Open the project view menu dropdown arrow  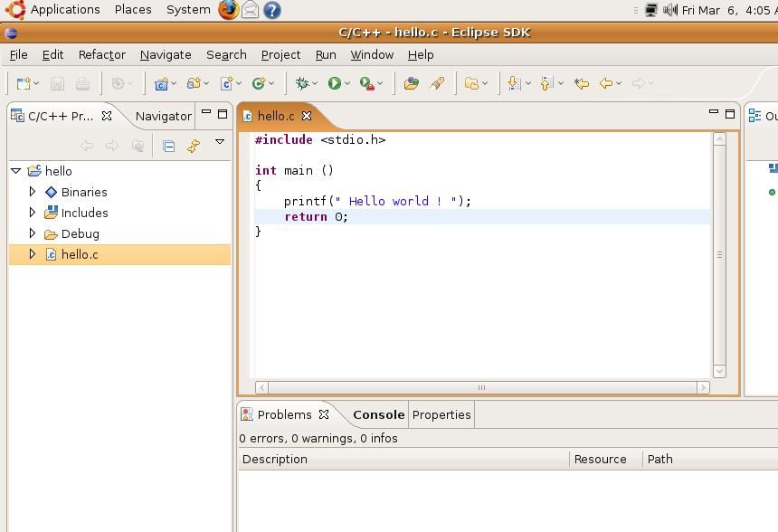pyautogui.click(x=220, y=143)
